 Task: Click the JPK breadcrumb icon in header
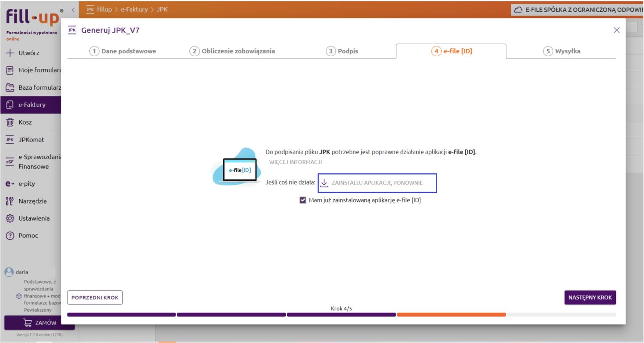(90, 9)
